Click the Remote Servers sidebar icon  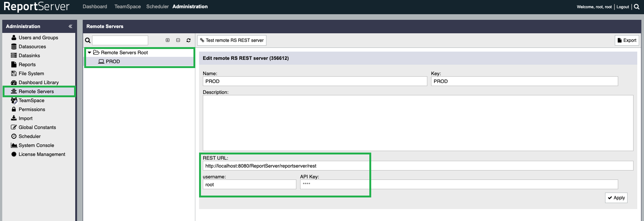(14, 91)
